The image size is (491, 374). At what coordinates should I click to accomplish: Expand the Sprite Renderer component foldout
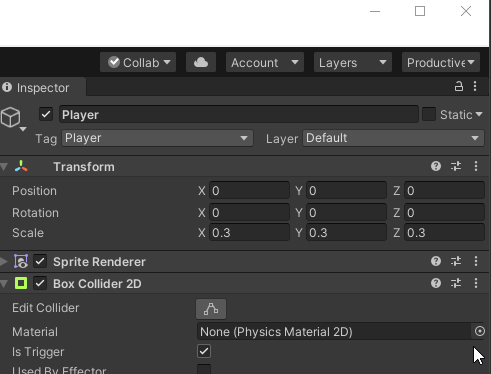4,262
